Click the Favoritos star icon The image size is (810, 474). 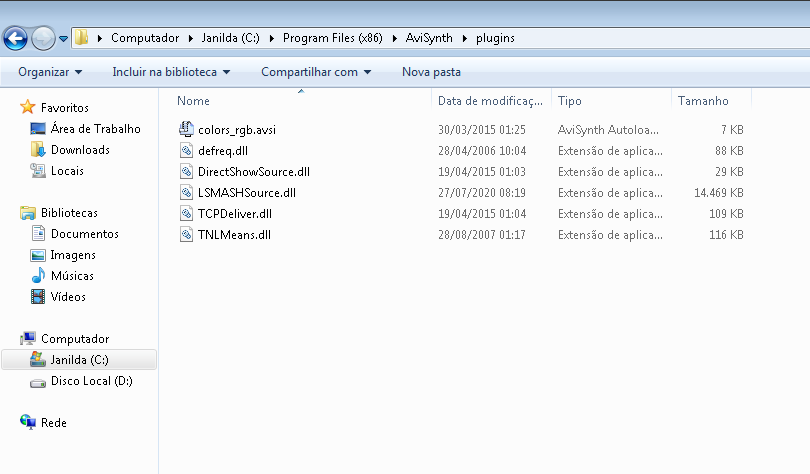pos(27,107)
